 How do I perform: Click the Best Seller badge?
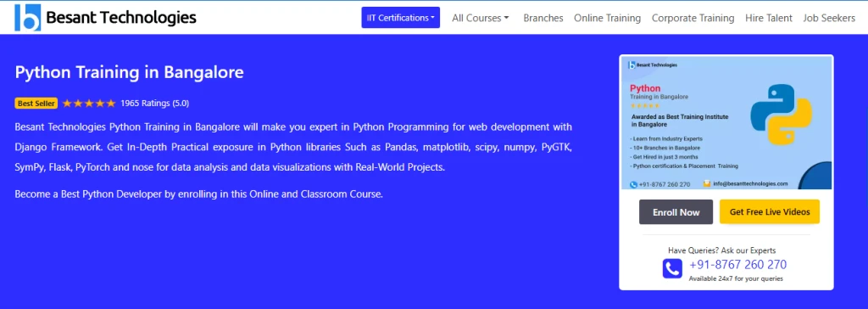[36, 104]
